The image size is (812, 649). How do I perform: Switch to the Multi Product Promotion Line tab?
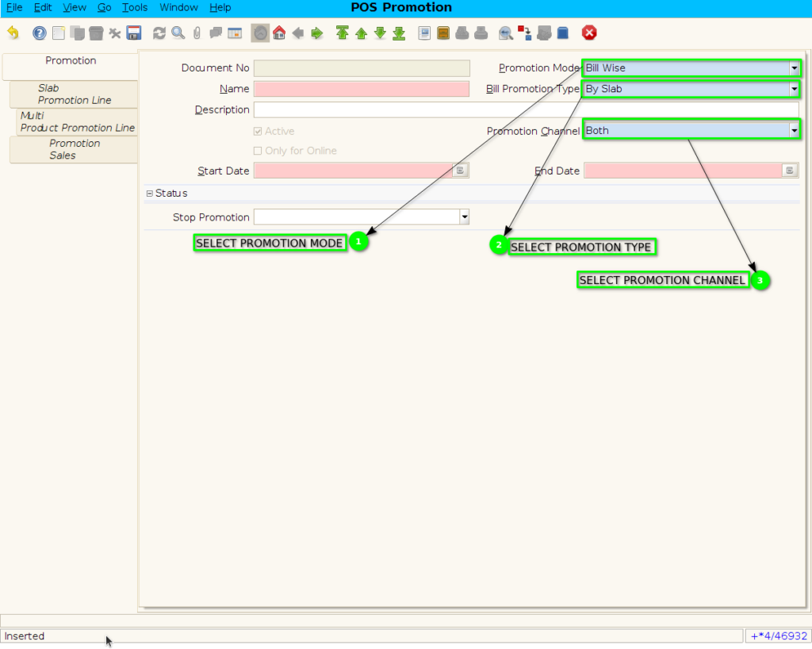77,121
